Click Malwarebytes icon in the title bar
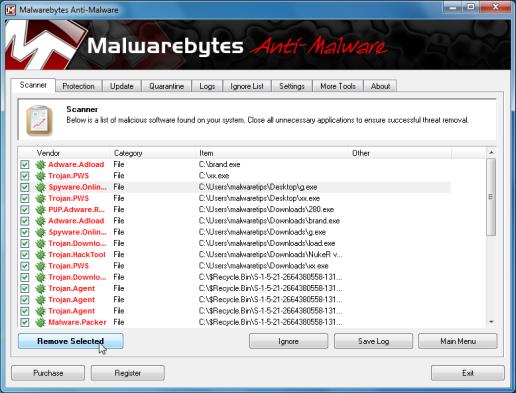The image size is (516, 393). (11, 10)
